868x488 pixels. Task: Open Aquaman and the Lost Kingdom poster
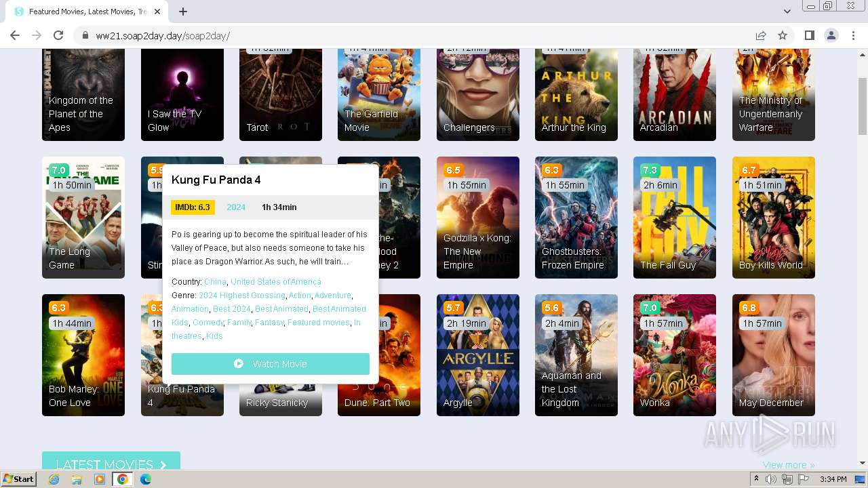point(576,355)
